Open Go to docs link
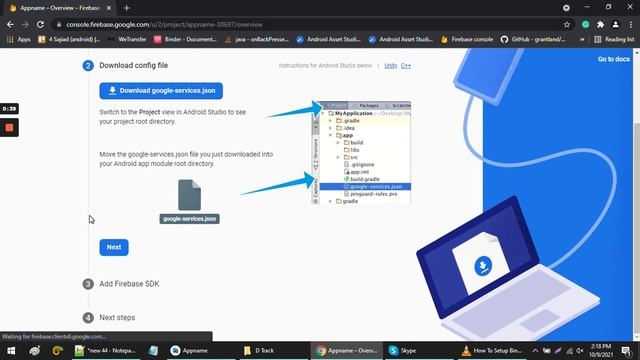Screen dimensions: 640x360 pos(613,59)
